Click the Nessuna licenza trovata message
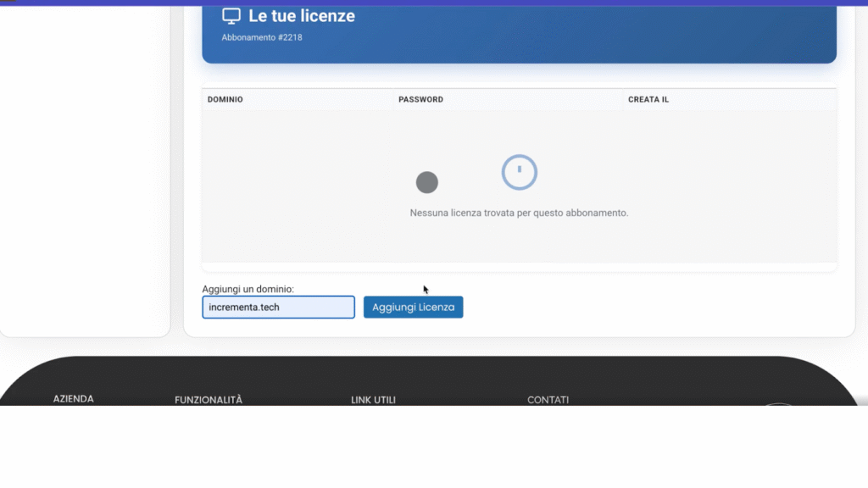The image size is (868, 488). pos(519,213)
